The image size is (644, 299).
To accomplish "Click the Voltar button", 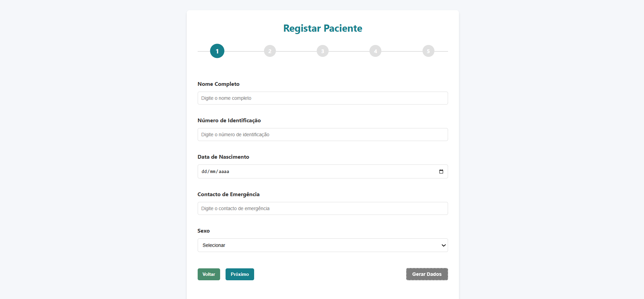I will click(x=209, y=274).
